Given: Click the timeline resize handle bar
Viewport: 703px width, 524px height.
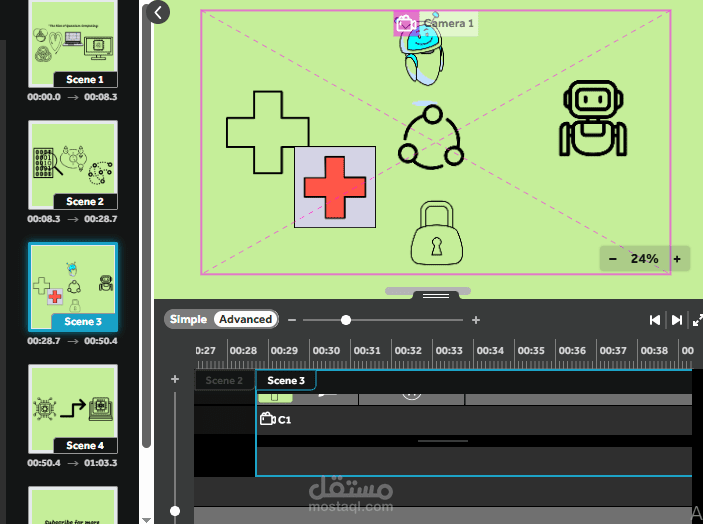Looking at the screenshot, I should tap(436, 295).
